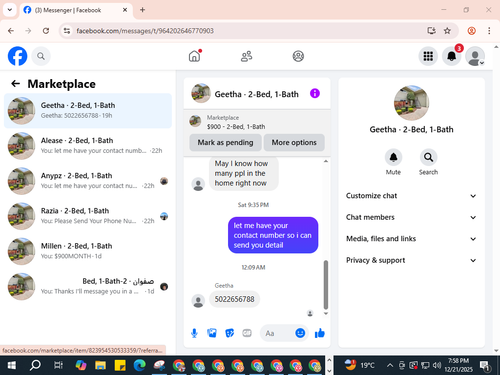Select the 5022656788 message bubble
This screenshot has width=500, height=375.
point(234,299)
